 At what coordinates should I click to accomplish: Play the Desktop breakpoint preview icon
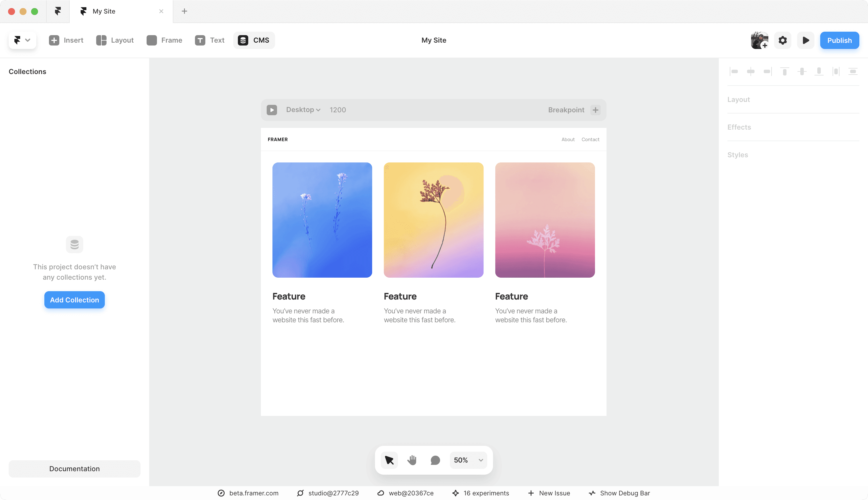point(272,110)
